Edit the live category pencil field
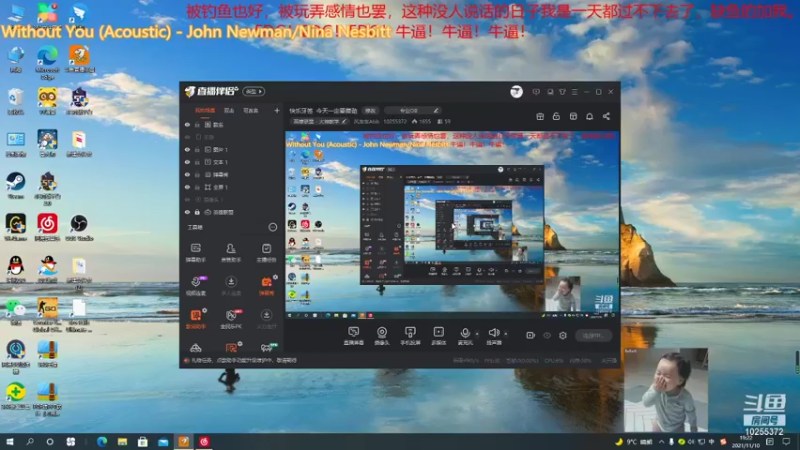 tap(319, 121)
